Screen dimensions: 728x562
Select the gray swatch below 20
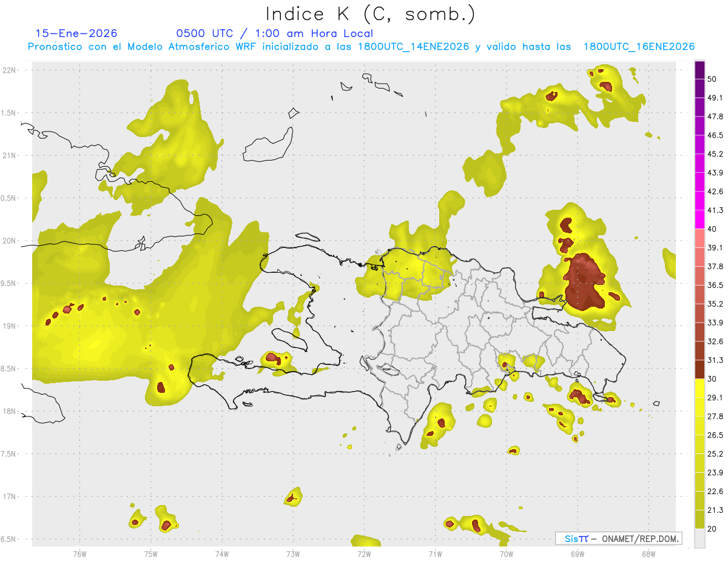pos(699,538)
